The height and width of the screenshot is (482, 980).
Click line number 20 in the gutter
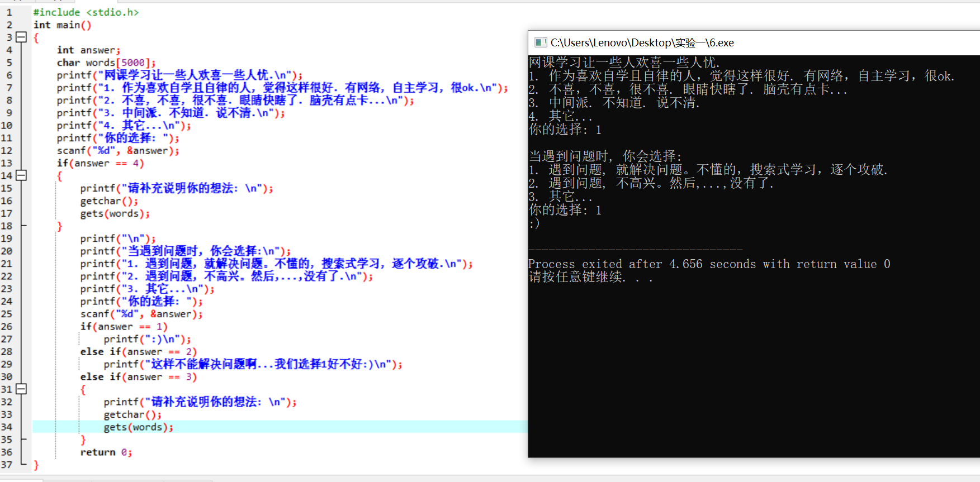pos(7,251)
